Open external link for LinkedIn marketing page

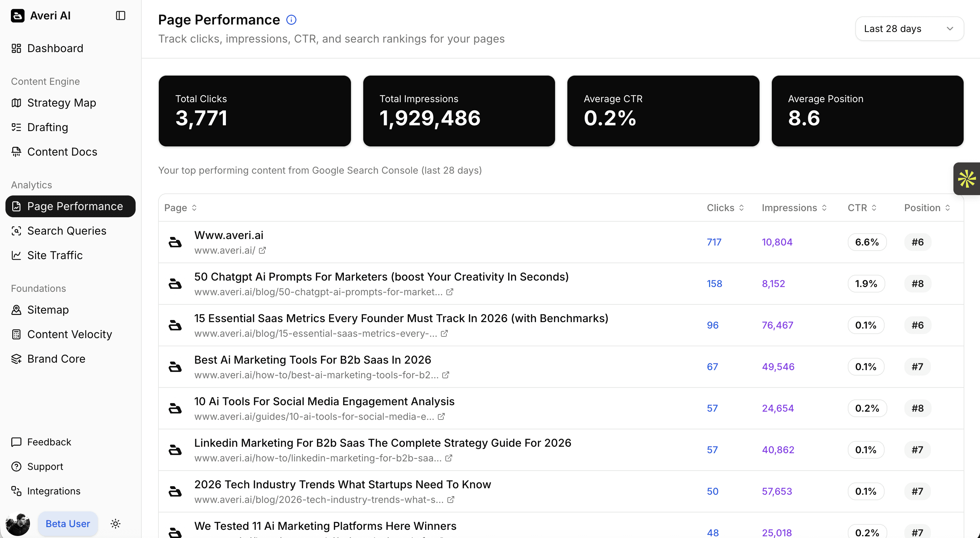pyautogui.click(x=449, y=458)
